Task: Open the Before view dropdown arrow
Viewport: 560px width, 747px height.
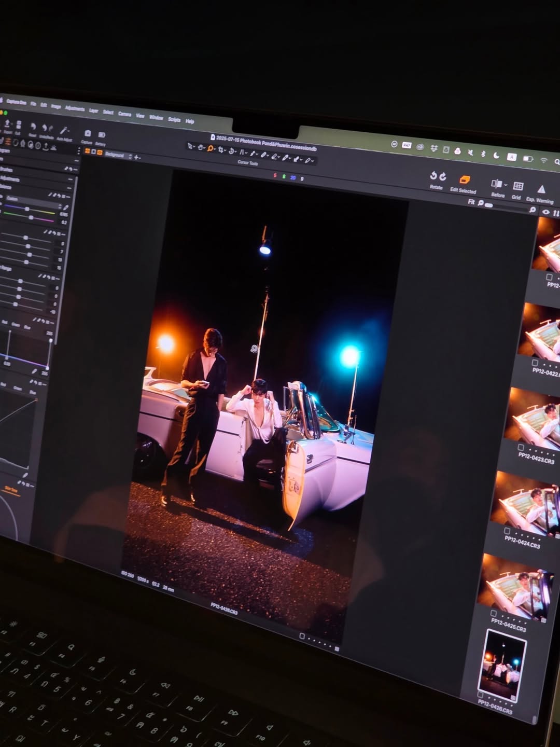Action: [x=506, y=185]
